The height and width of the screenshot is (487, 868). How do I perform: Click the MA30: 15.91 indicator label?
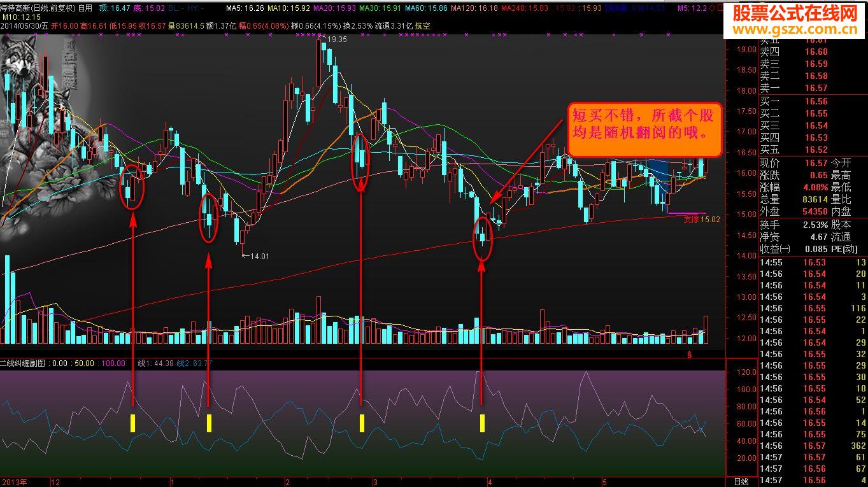[x=381, y=8]
